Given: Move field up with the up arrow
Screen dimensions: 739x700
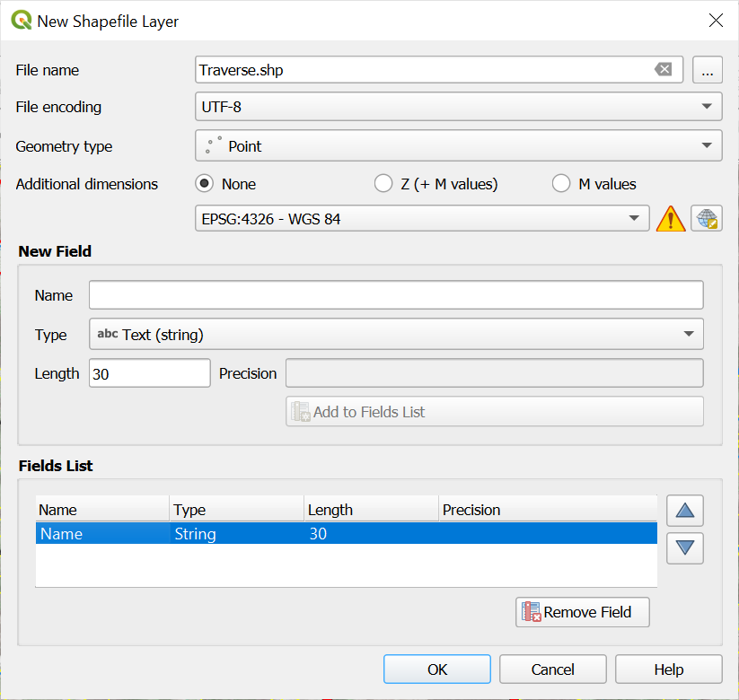Looking at the screenshot, I should click(x=684, y=511).
